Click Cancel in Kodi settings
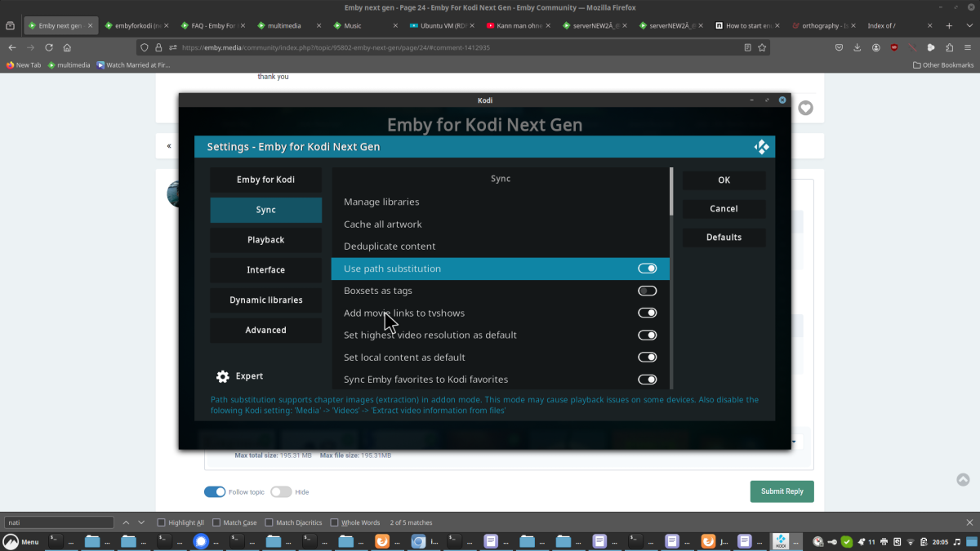 (x=724, y=209)
